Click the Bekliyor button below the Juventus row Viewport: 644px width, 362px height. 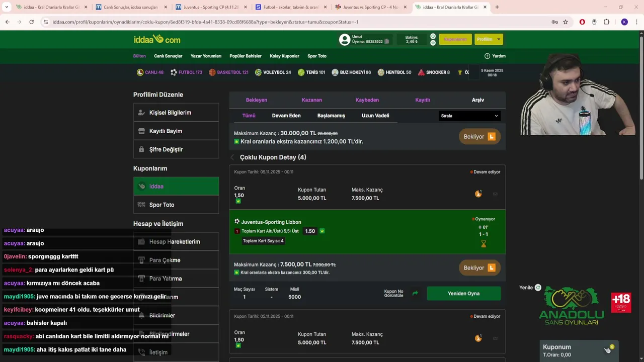[479, 268]
